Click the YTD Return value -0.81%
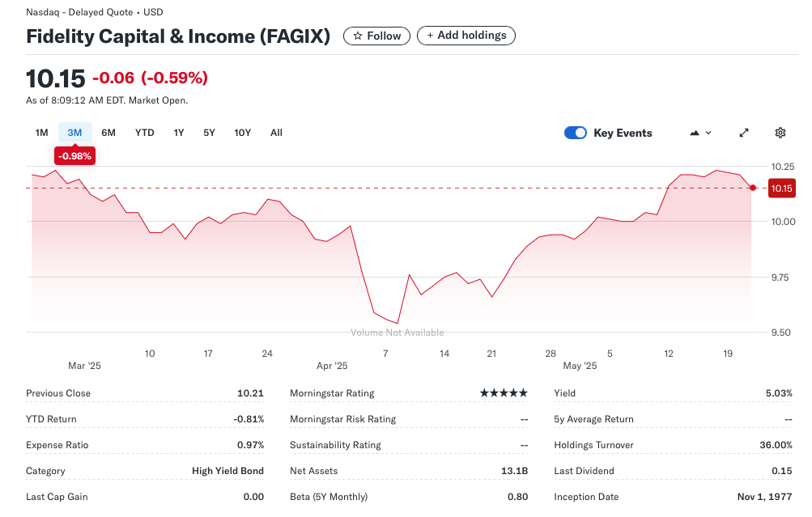This screenshot has height=517, width=812. click(249, 419)
